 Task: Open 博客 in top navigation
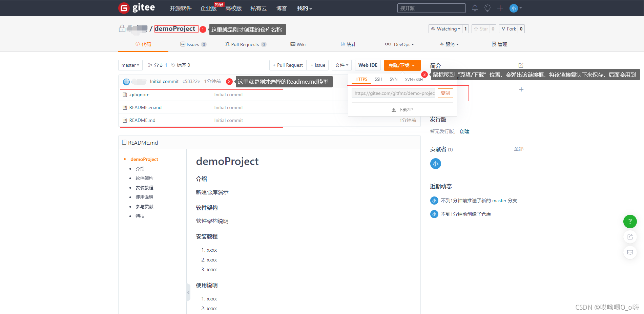pos(282,8)
